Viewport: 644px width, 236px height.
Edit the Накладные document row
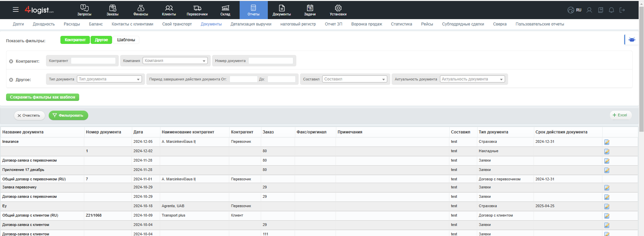pos(607,152)
